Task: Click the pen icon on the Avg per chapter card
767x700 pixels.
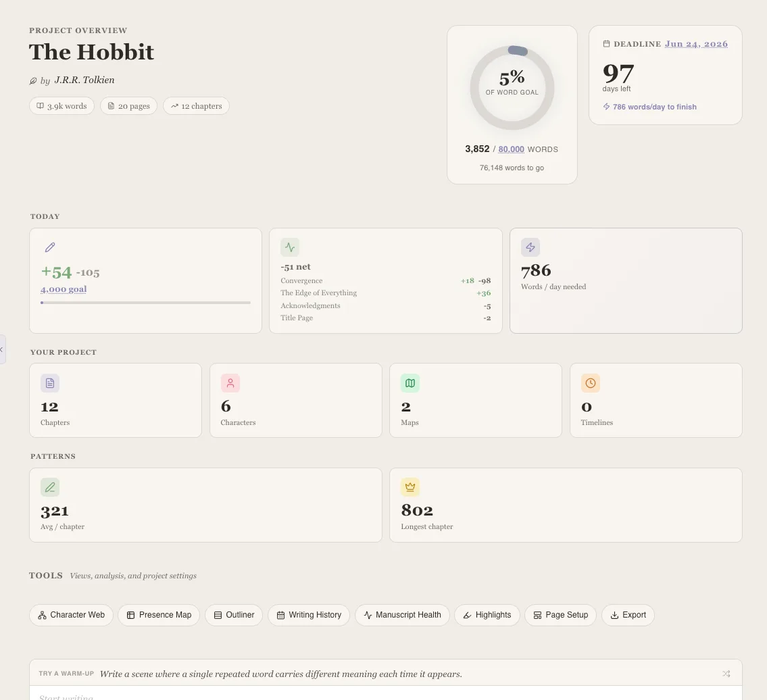Action: tap(50, 487)
